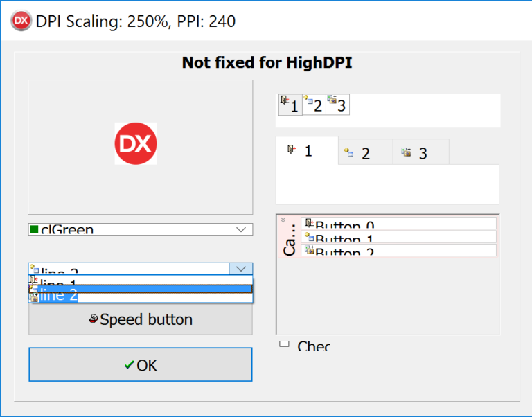Viewport: 532px width, 417px height.
Task: Click the DX application icon in title bar
Action: point(21,21)
